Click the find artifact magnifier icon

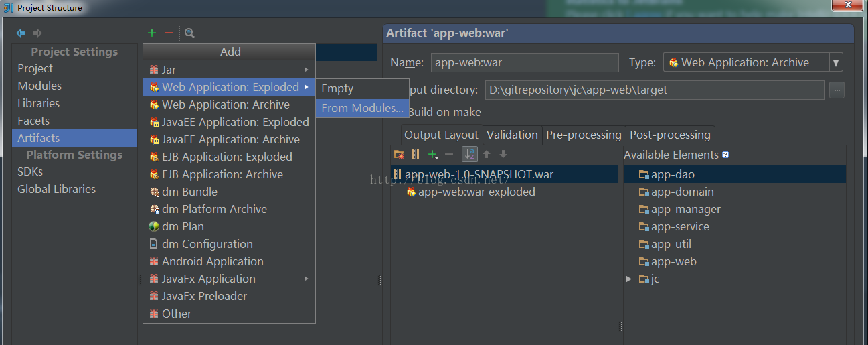189,33
